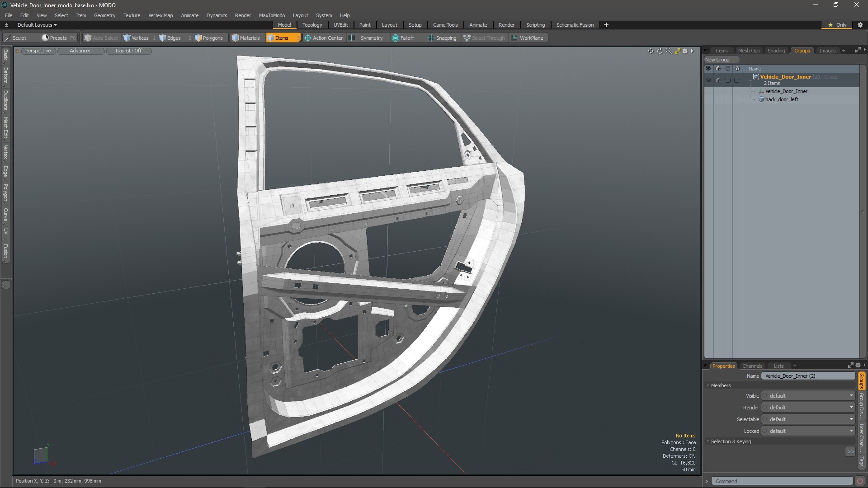Open the Geometry menu

(104, 15)
